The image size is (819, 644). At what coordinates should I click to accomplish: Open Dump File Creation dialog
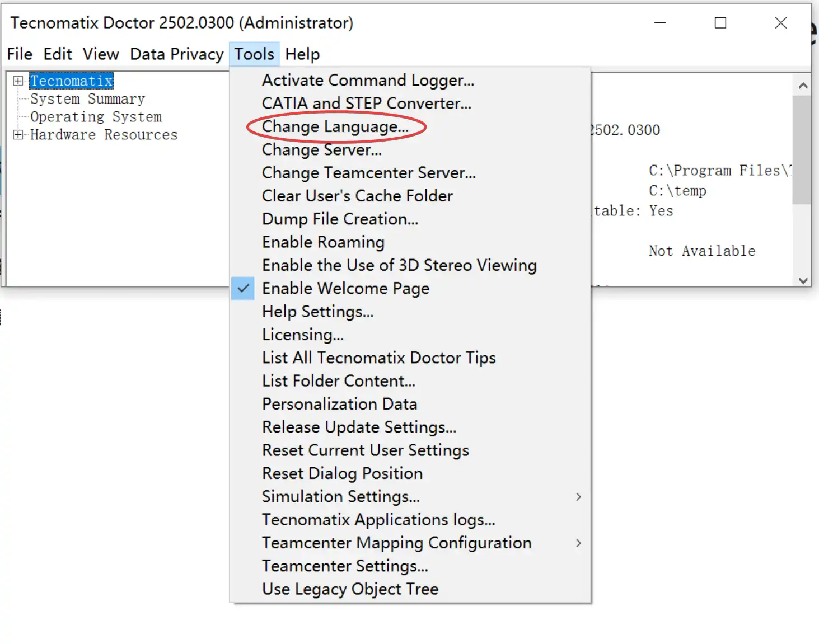pos(410,219)
